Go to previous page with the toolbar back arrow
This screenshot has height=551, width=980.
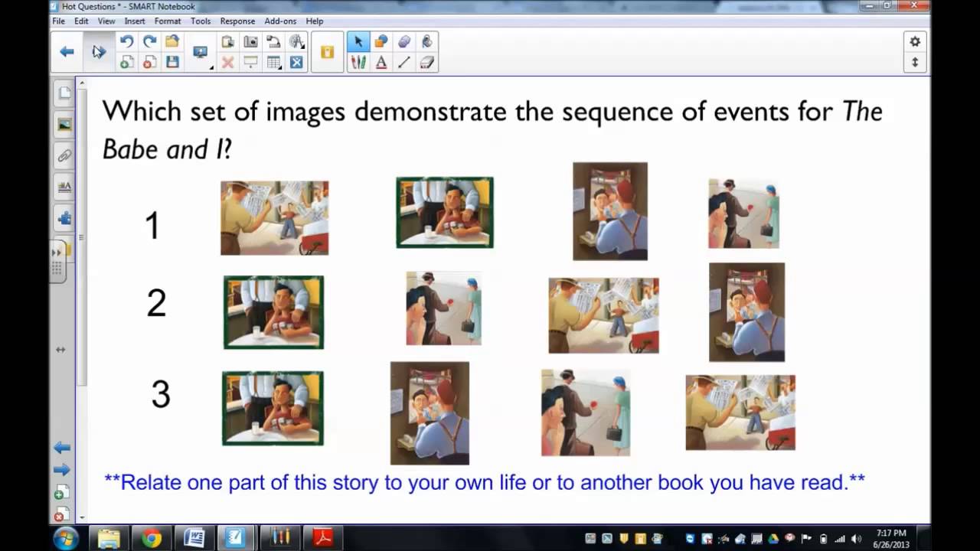tap(67, 52)
